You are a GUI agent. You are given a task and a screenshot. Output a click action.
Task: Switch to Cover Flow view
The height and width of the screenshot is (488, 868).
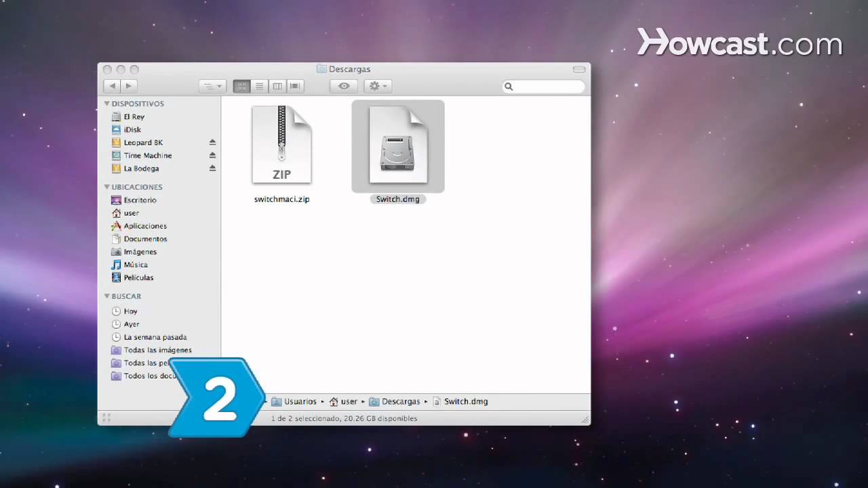click(294, 86)
